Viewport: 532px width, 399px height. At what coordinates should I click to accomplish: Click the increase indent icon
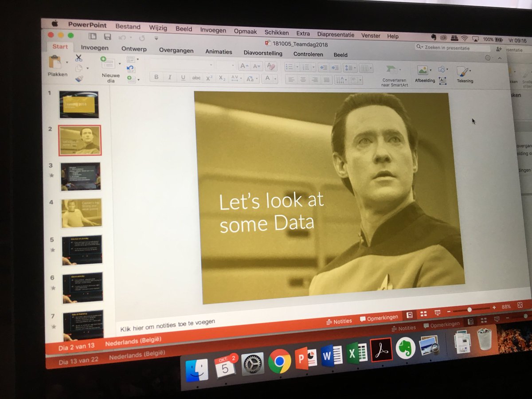336,68
